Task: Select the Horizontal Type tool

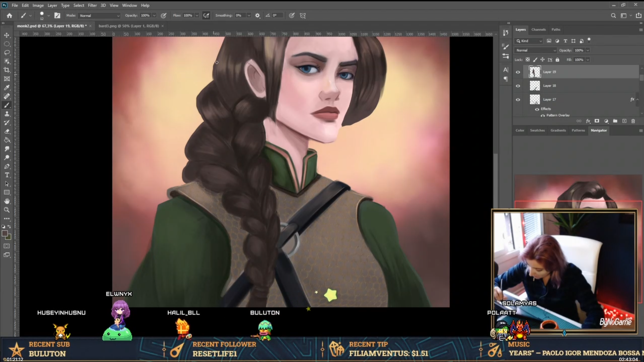Action: 7,175
